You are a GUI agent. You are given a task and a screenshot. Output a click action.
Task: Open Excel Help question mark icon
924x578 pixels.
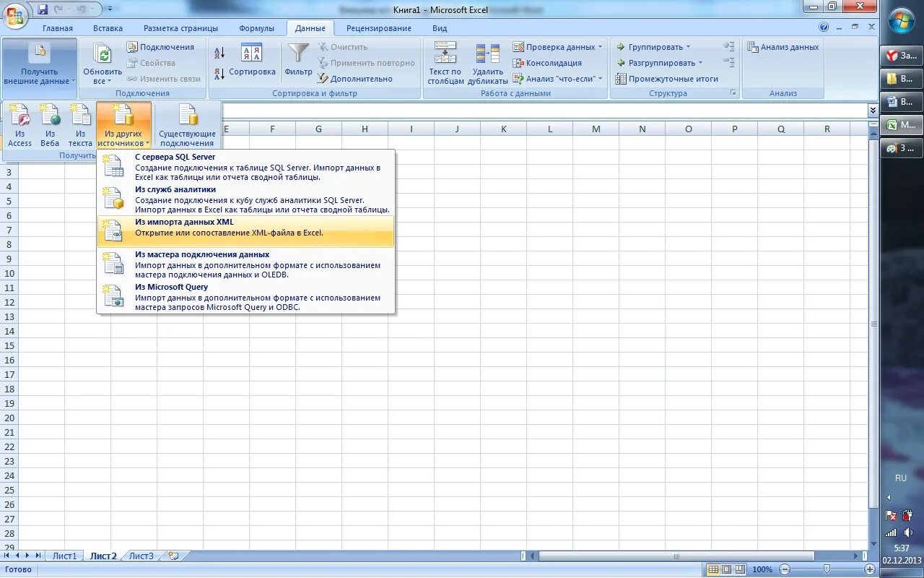pos(824,27)
